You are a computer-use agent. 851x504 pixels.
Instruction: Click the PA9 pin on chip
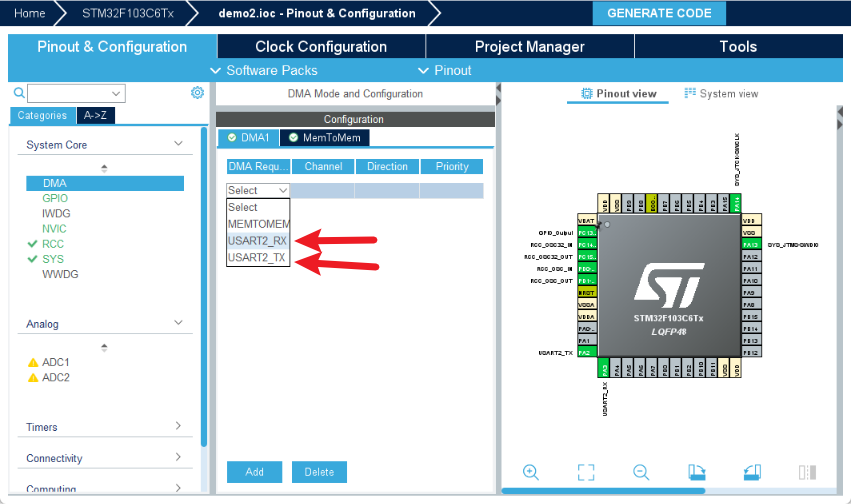tap(752, 292)
